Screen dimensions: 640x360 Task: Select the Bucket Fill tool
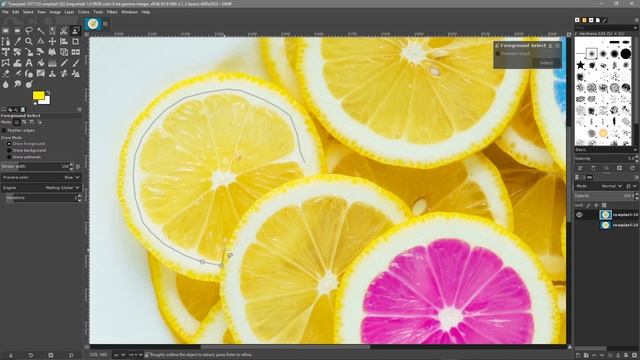point(41,63)
